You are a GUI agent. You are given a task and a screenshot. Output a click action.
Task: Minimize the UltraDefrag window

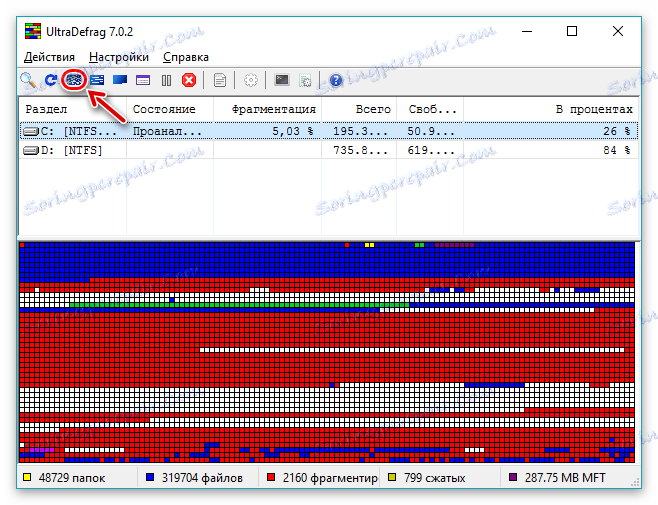click(x=527, y=31)
